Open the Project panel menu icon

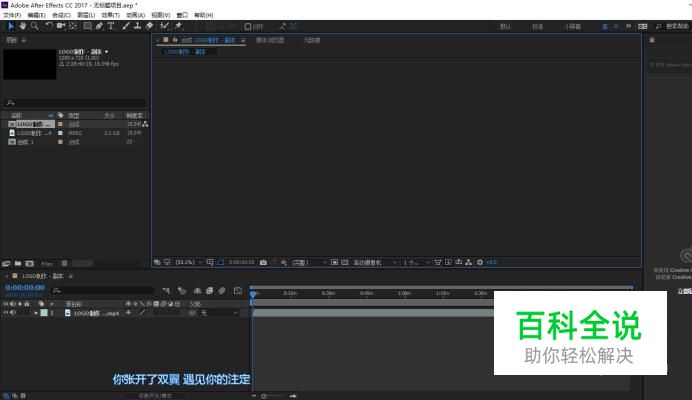click(24, 40)
